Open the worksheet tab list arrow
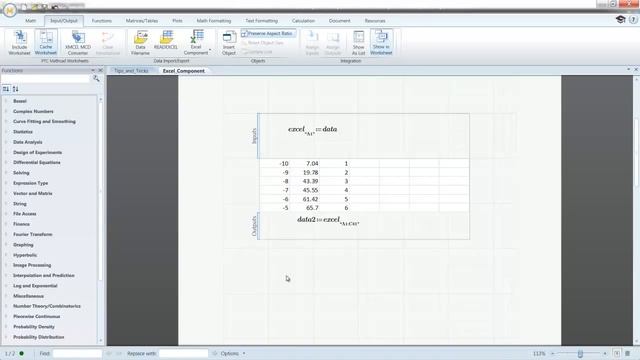 point(629,70)
